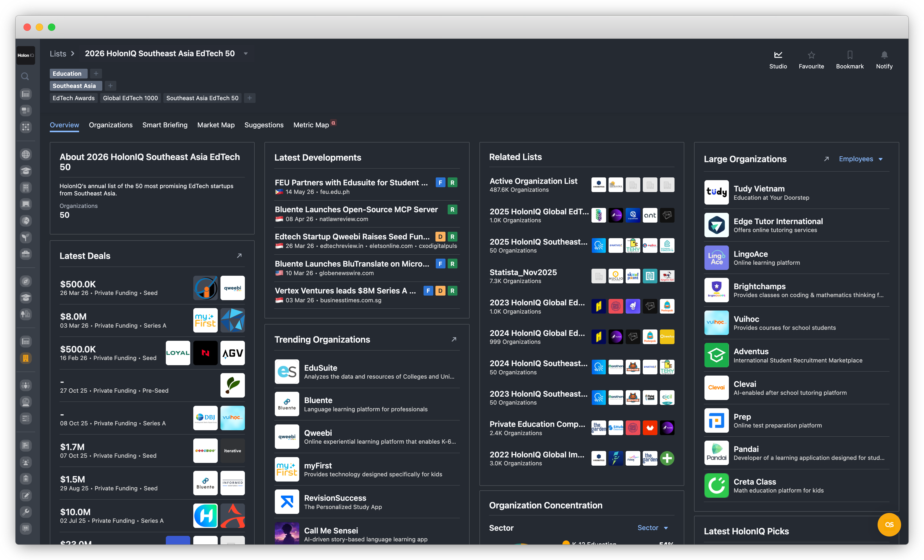Click the LingoAce logo
The image size is (924, 560).
coord(716,258)
